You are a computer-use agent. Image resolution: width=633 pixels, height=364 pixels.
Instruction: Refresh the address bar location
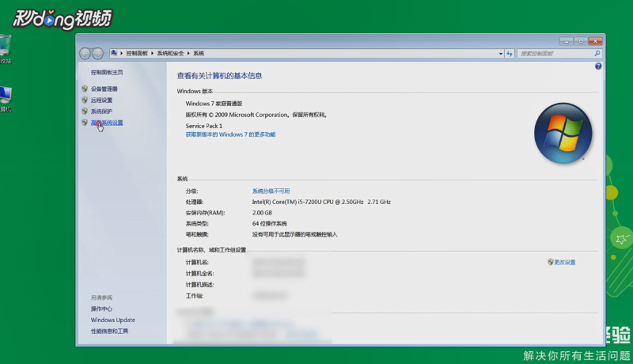pyautogui.click(x=510, y=53)
